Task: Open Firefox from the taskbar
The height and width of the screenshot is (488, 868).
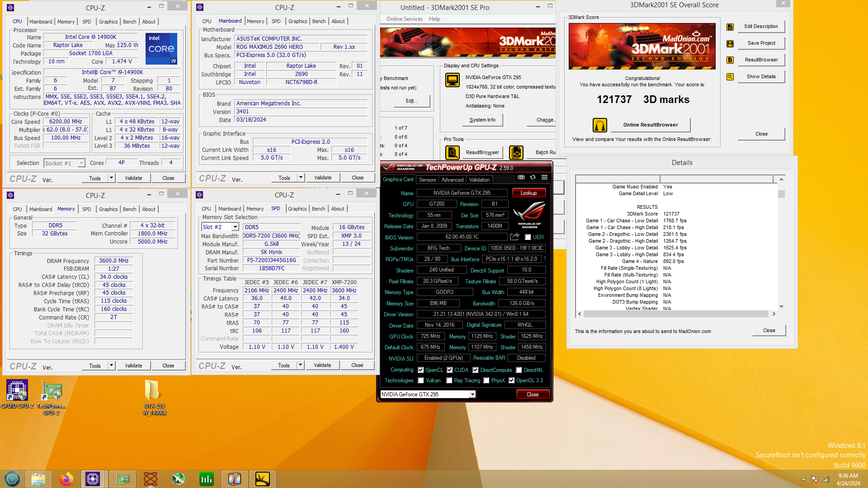Action: [66, 479]
